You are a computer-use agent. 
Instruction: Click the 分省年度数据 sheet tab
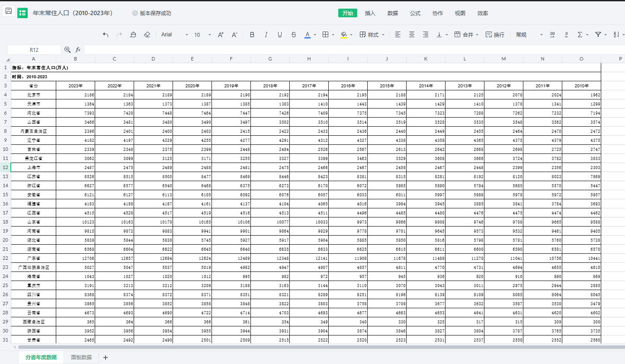click(x=41, y=358)
